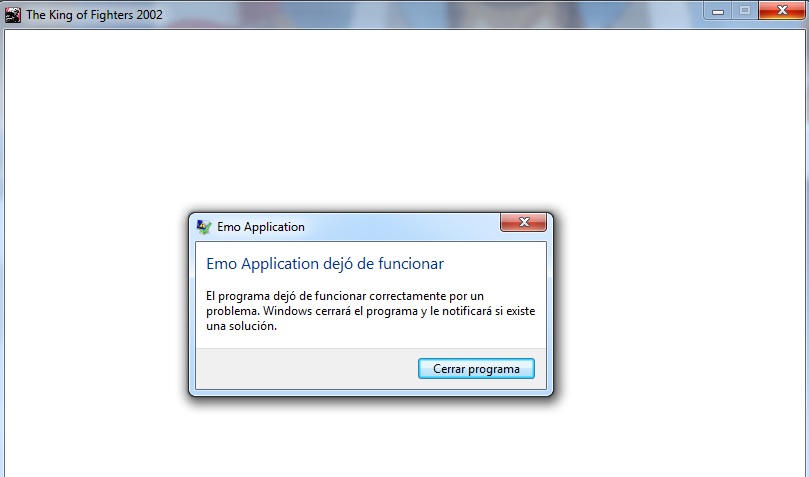Screen dimensions: 809x477
Task: Select the heading Emo Application dejó de funcionar
Action: coord(325,264)
